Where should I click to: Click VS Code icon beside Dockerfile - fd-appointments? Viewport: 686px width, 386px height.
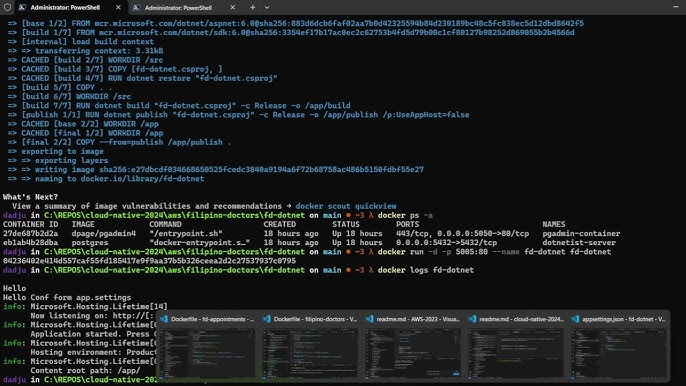(164, 319)
